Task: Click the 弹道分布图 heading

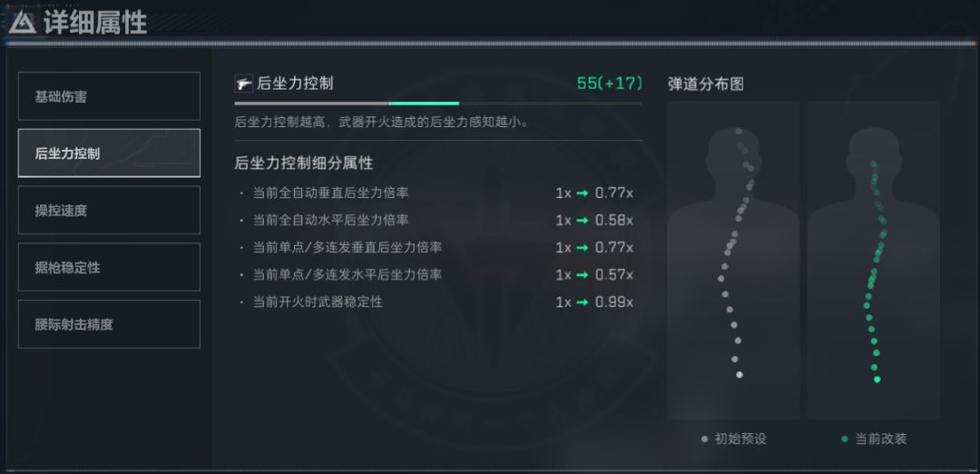Action: pos(705,84)
